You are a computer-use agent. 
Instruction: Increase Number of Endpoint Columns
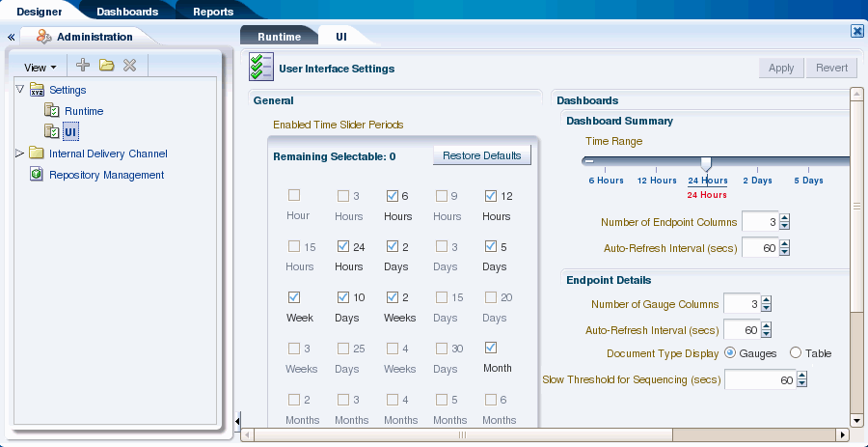(x=784, y=219)
